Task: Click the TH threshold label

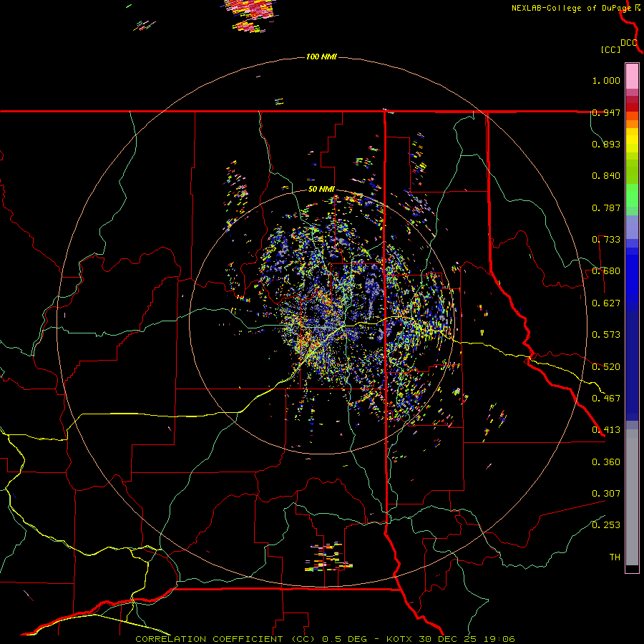Action: coord(615,557)
